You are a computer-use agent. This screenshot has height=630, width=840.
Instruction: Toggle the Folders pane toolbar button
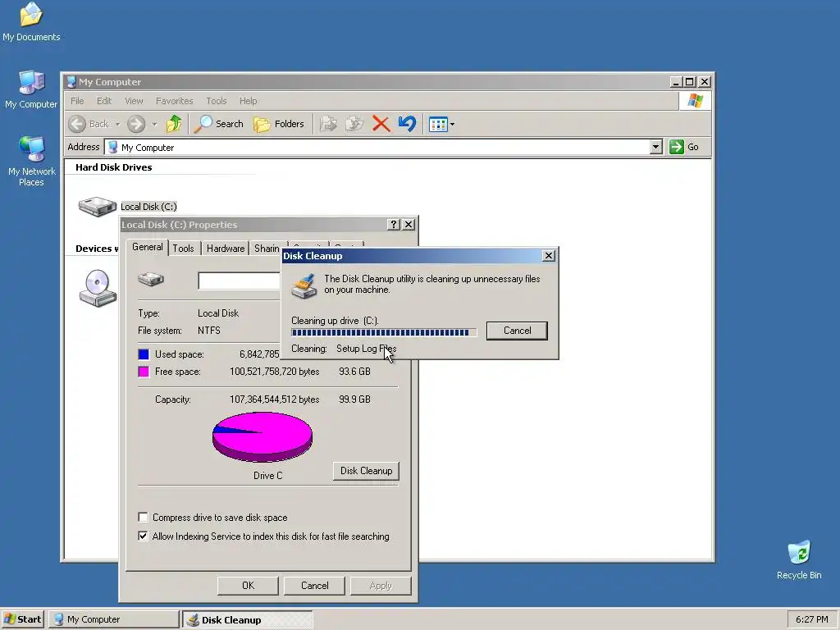coord(279,125)
